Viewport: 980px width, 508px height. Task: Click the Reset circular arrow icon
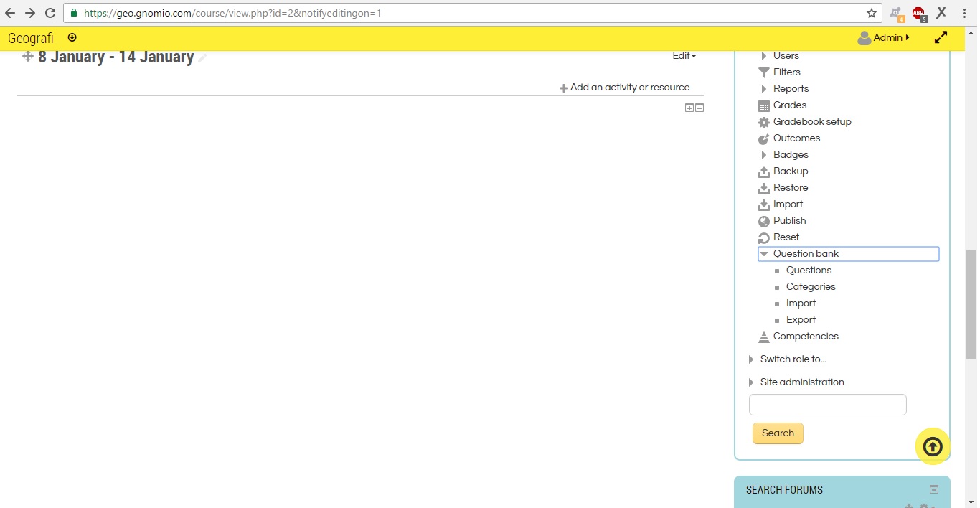[x=764, y=237]
